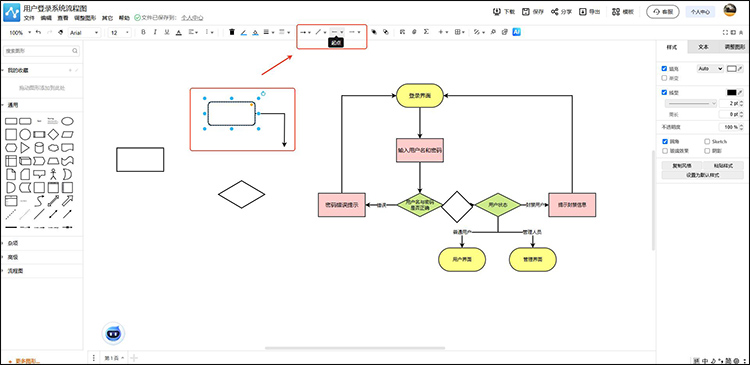Click the find magnifier icon left of the AI icon
This screenshot has width=750, height=365.
pos(493,32)
